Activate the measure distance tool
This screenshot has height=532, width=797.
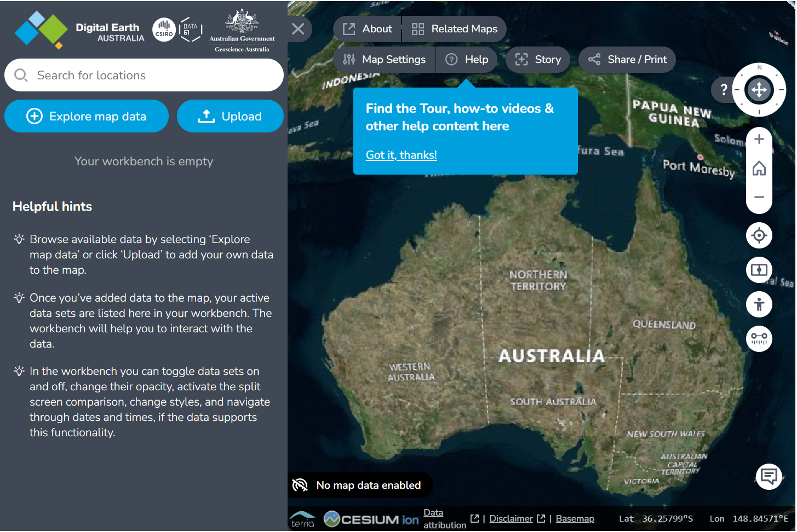point(759,339)
